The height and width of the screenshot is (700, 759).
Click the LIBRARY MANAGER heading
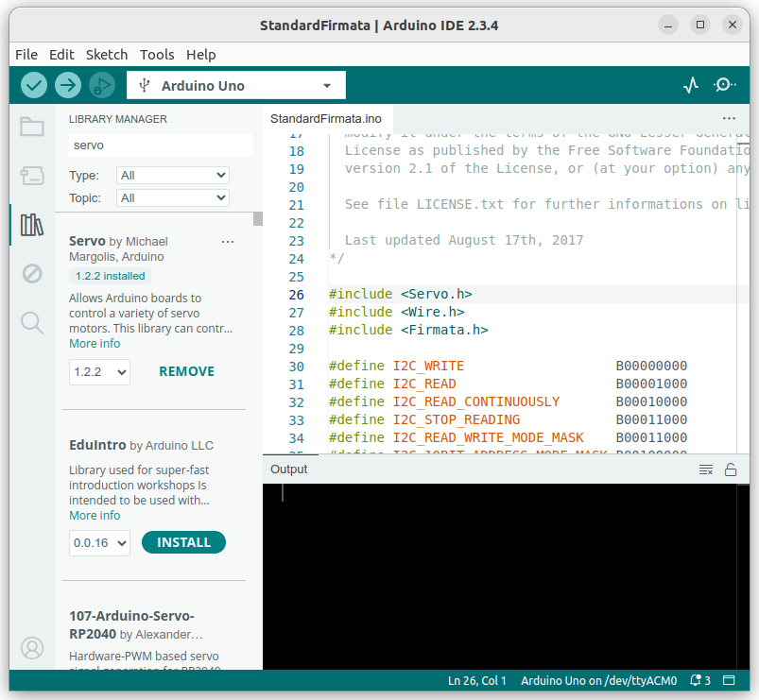pos(117,119)
